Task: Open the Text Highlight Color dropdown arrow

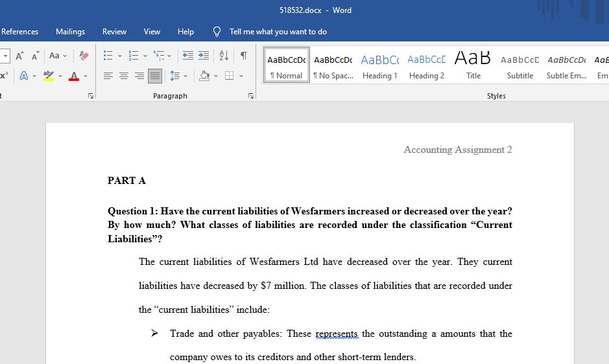Action: click(60, 76)
